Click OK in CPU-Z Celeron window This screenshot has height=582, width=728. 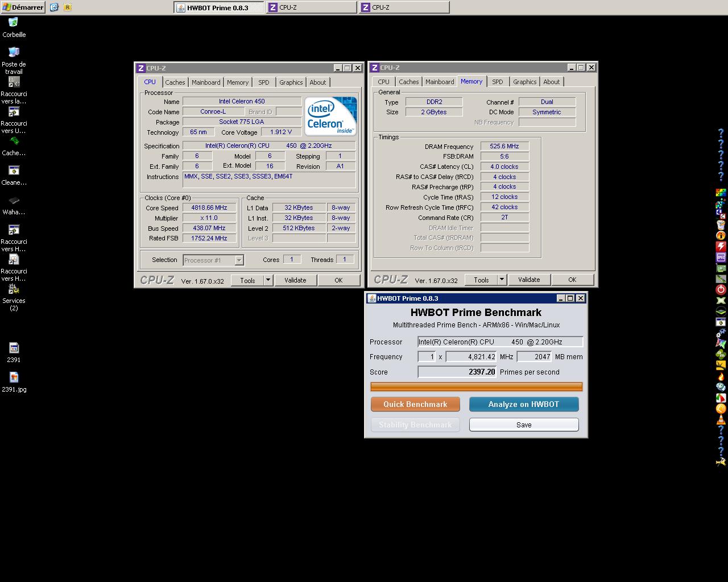tap(338, 280)
